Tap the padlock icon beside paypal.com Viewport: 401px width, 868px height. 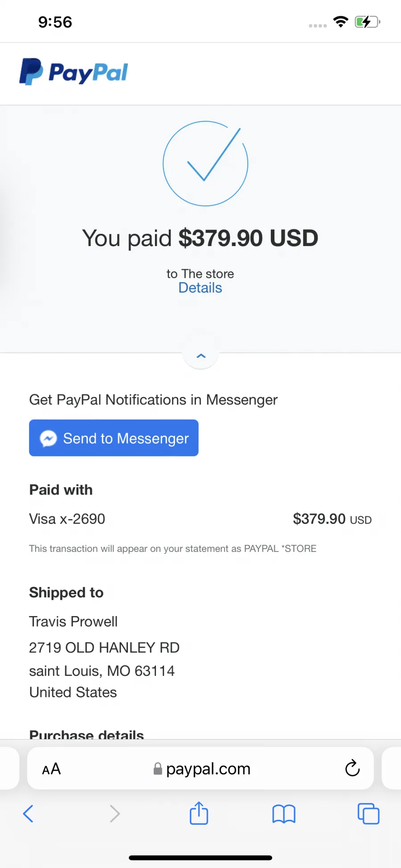(x=158, y=769)
